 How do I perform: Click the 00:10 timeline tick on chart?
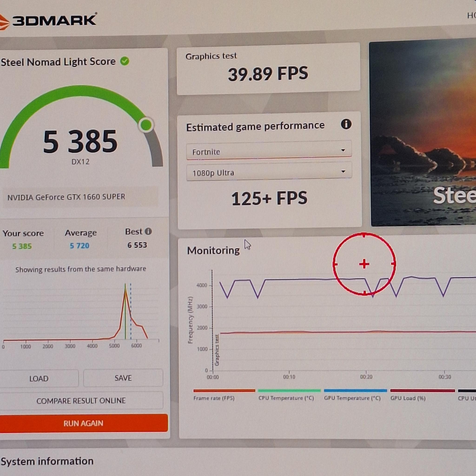(x=289, y=377)
